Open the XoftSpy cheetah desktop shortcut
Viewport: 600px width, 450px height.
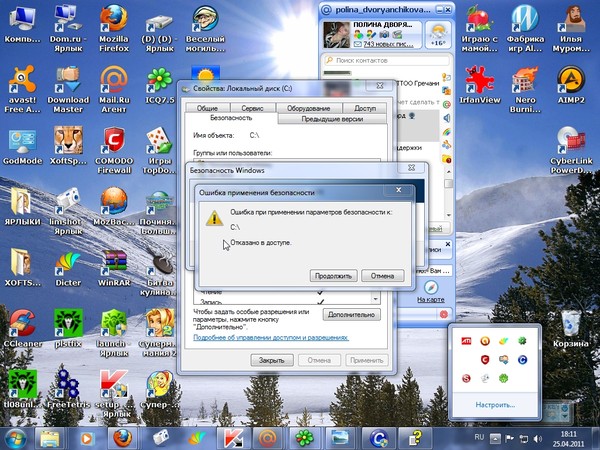click(x=68, y=147)
